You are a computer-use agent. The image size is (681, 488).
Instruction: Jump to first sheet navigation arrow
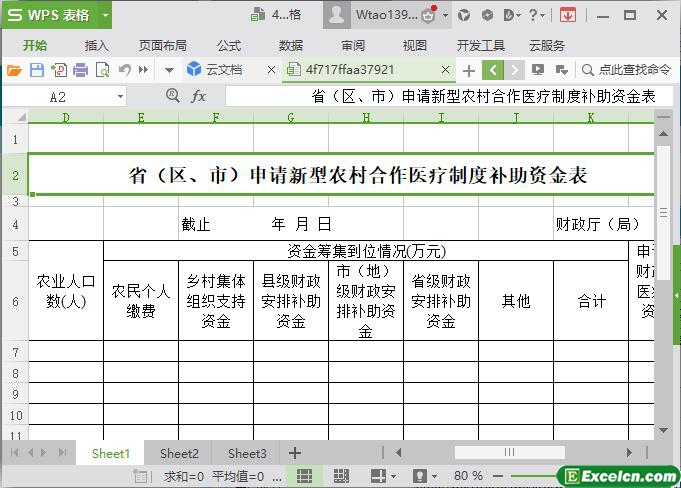pyautogui.click(x=14, y=453)
